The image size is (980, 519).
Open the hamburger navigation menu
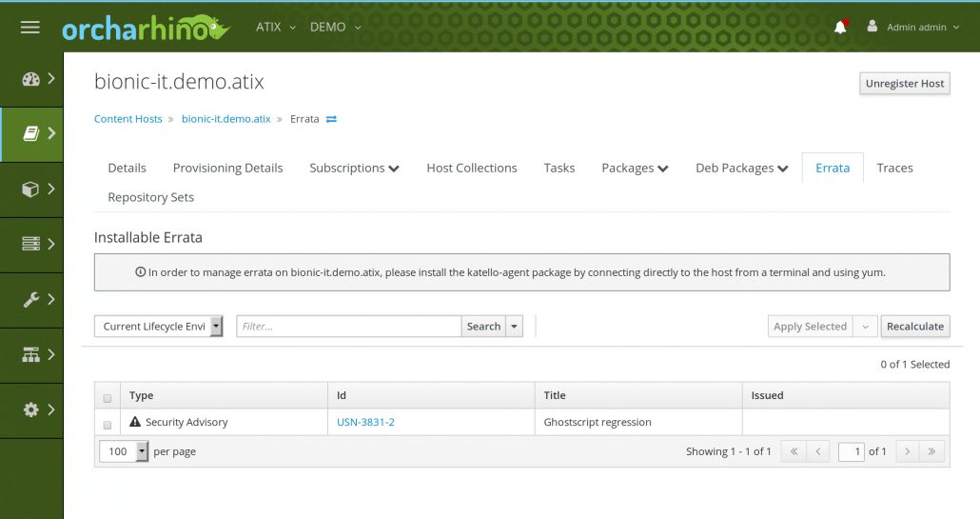(x=30, y=27)
